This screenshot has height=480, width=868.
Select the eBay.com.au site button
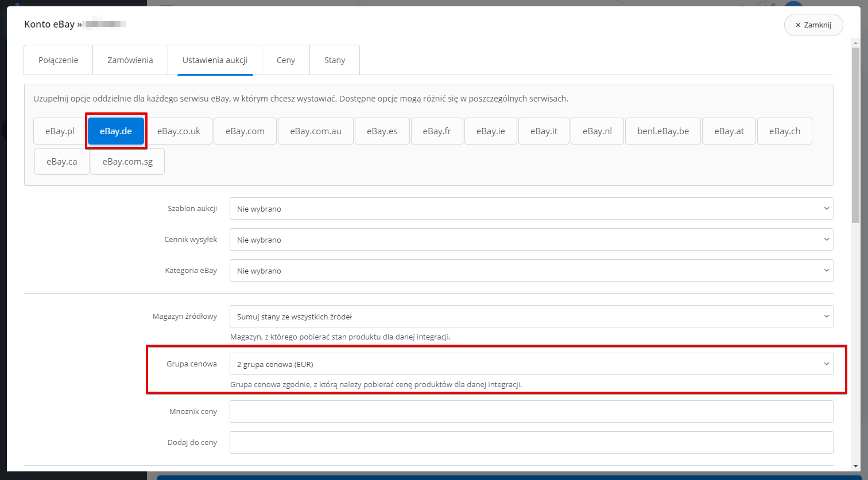tap(316, 131)
